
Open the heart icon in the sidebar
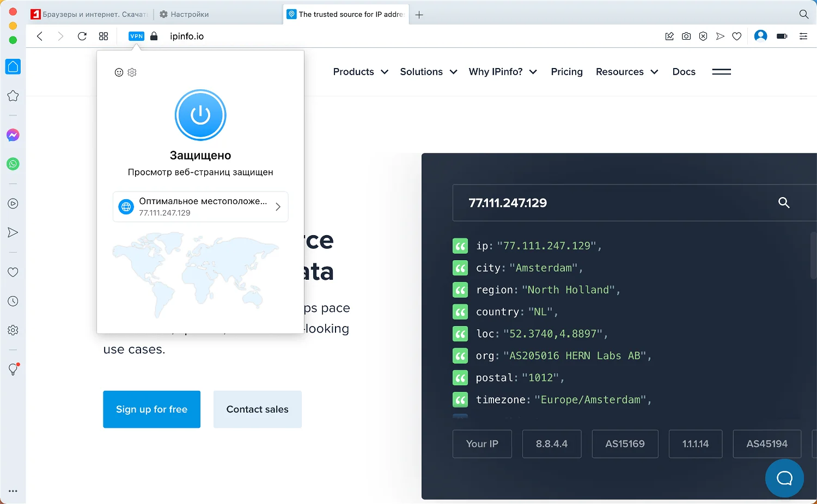coord(13,272)
